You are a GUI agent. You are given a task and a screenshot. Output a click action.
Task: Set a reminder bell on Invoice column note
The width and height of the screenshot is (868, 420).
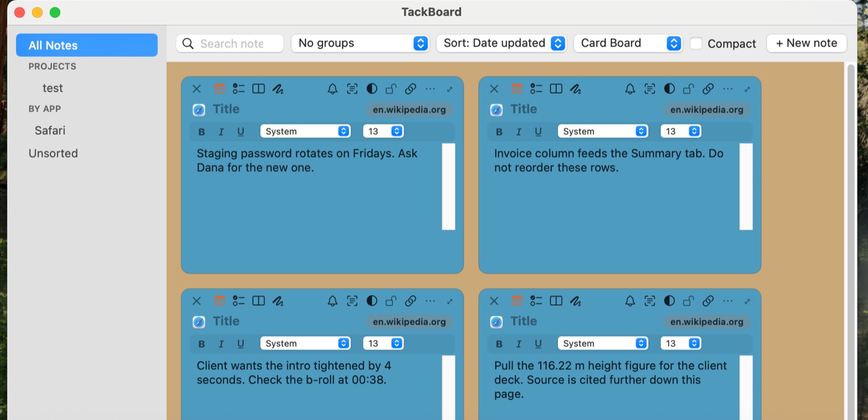(x=630, y=89)
